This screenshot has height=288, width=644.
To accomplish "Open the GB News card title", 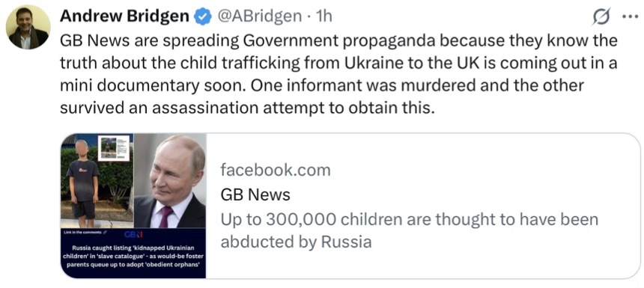I will (255, 195).
